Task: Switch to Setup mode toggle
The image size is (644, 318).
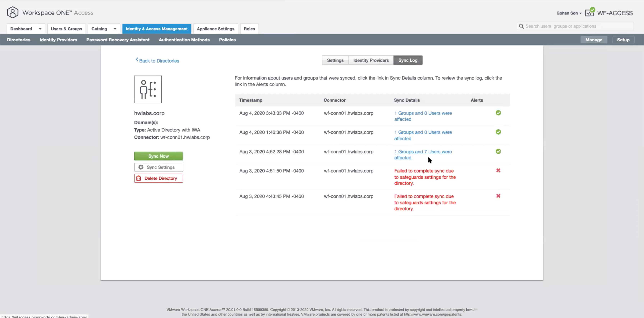Action: pos(623,40)
